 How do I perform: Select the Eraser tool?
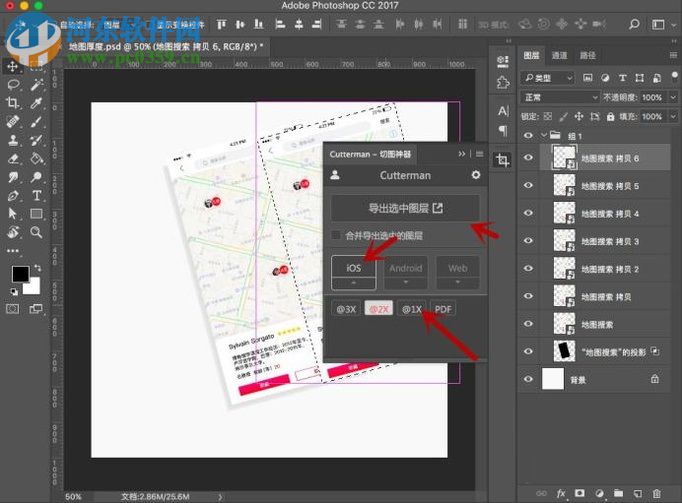[13, 158]
